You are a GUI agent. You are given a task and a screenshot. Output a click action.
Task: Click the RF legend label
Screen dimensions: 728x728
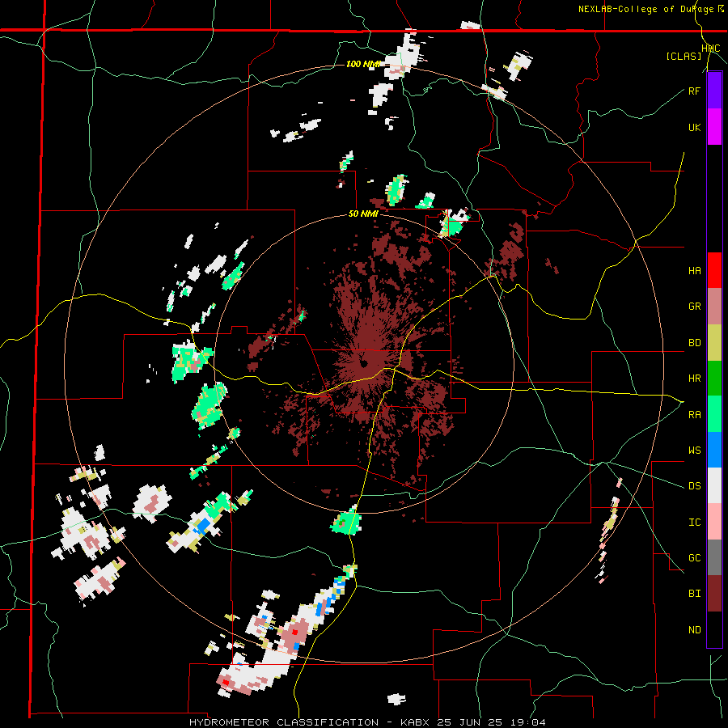click(x=694, y=91)
